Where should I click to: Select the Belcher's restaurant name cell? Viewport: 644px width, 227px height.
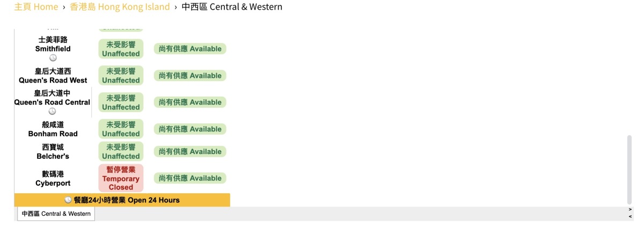53,152
